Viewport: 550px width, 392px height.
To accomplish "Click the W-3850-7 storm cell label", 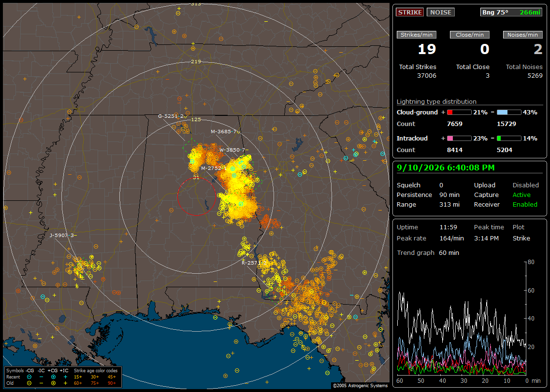I will (x=232, y=150).
